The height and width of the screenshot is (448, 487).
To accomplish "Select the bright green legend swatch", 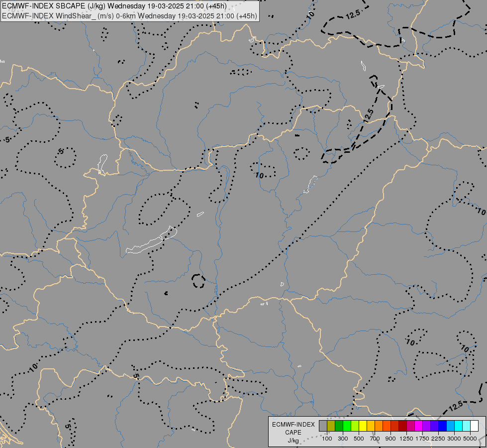I will 347,426.
